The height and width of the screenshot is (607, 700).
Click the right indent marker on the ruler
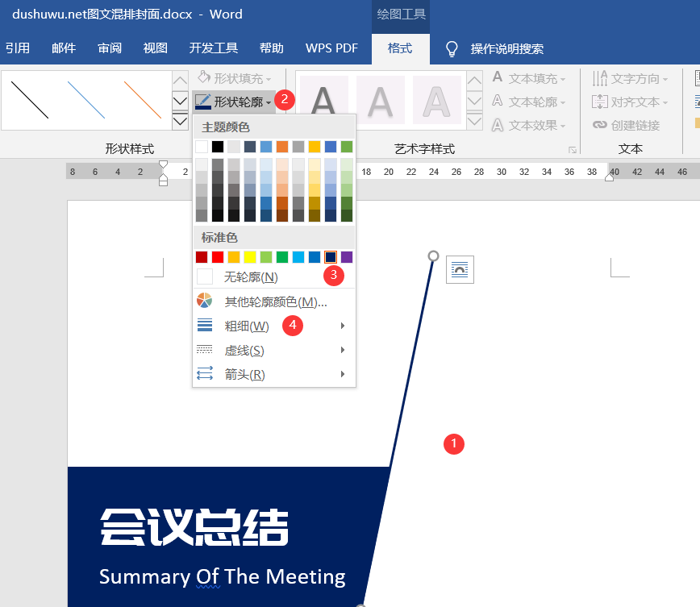coord(610,177)
